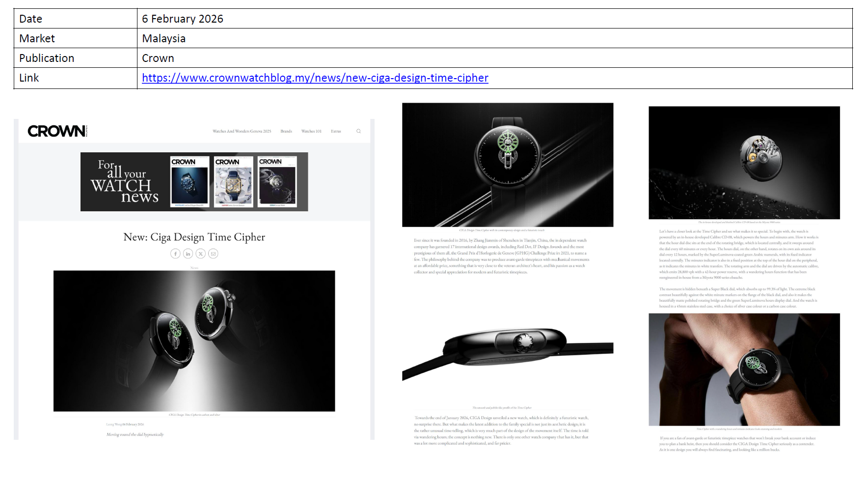
Task: Share the article via the LinkedIn icon
Action: pos(188,254)
